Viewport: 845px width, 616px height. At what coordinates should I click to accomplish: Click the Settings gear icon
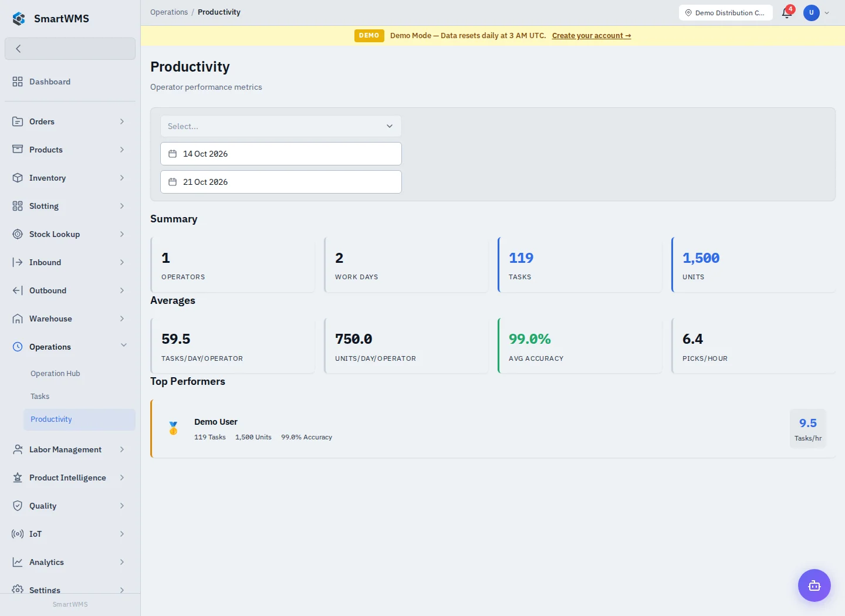point(18,589)
